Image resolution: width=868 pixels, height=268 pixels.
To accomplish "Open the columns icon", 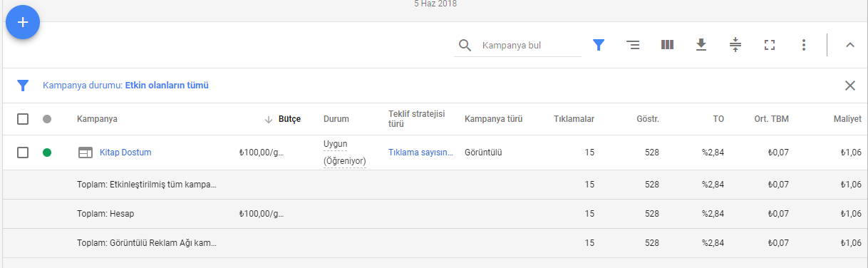I will pos(667,46).
